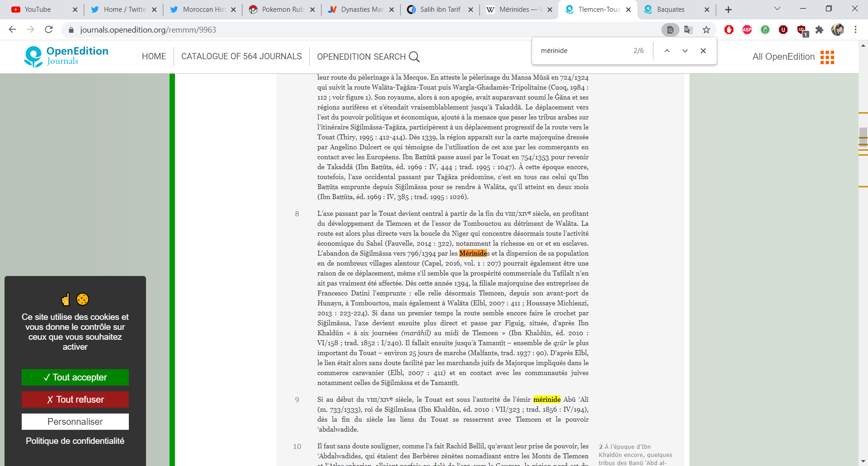
Task: Close the find-in-page bar
Action: point(703,51)
